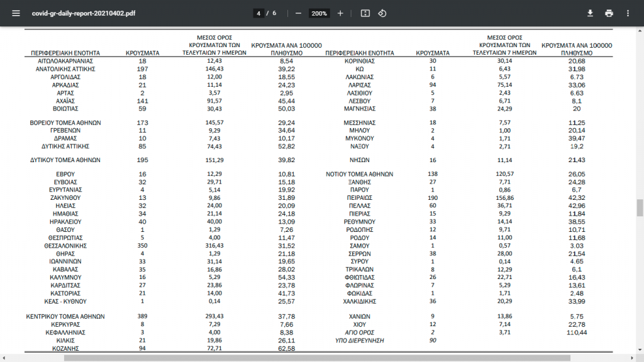Click the scroll down arrow
The height and width of the screenshot is (362, 644).
coord(640,350)
